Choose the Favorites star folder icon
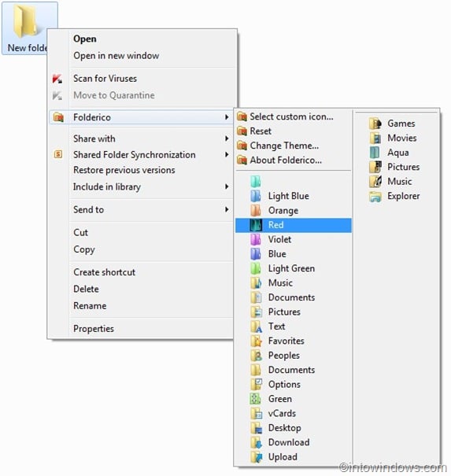 click(x=257, y=341)
